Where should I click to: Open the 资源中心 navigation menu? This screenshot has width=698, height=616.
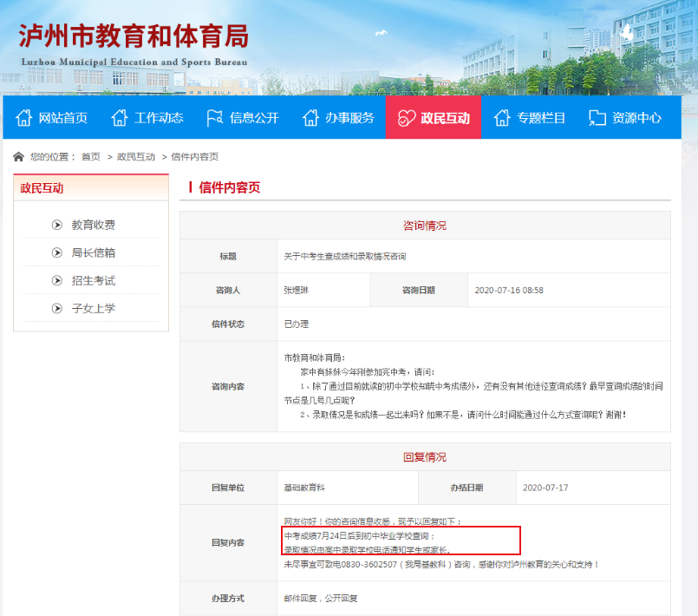point(636,118)
